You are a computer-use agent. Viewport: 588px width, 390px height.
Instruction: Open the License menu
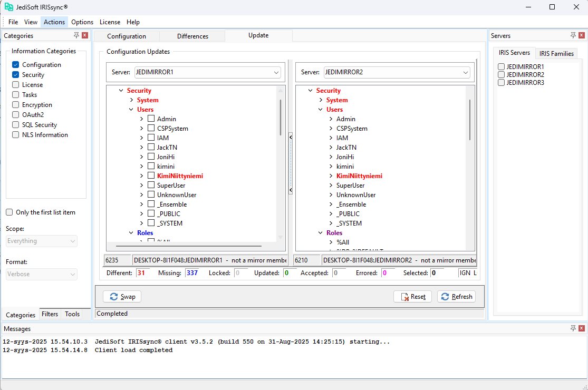110,22
